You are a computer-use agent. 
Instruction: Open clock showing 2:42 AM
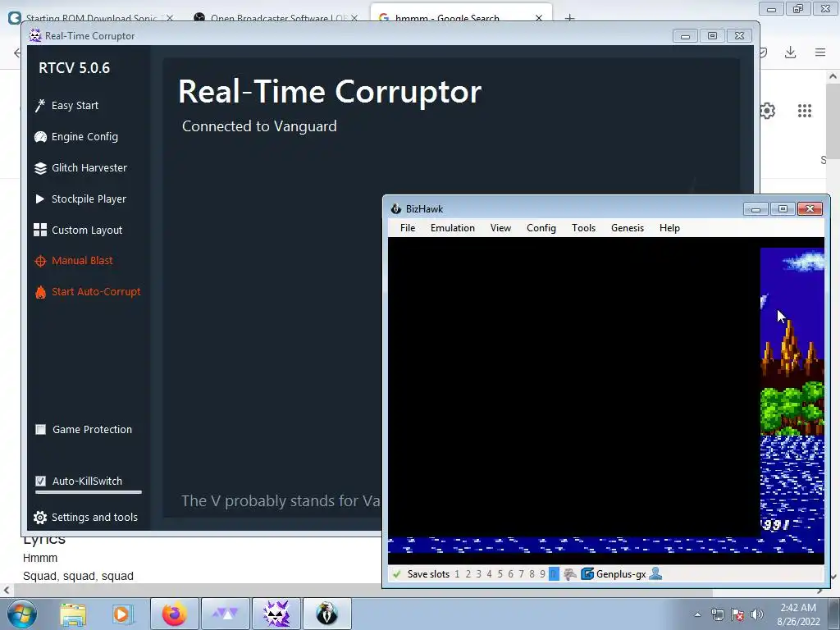[x=798, y=614]
